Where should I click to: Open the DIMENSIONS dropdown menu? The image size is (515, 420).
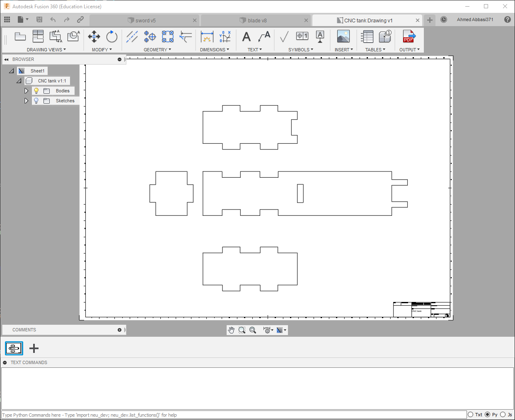point(215,50)
